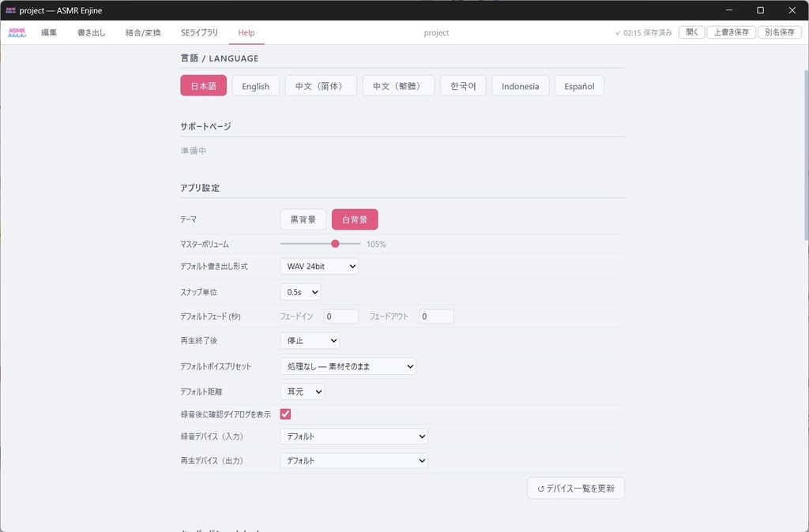Open the 編集 tab
The image size is (809, 532).
[x=49, y=32]
